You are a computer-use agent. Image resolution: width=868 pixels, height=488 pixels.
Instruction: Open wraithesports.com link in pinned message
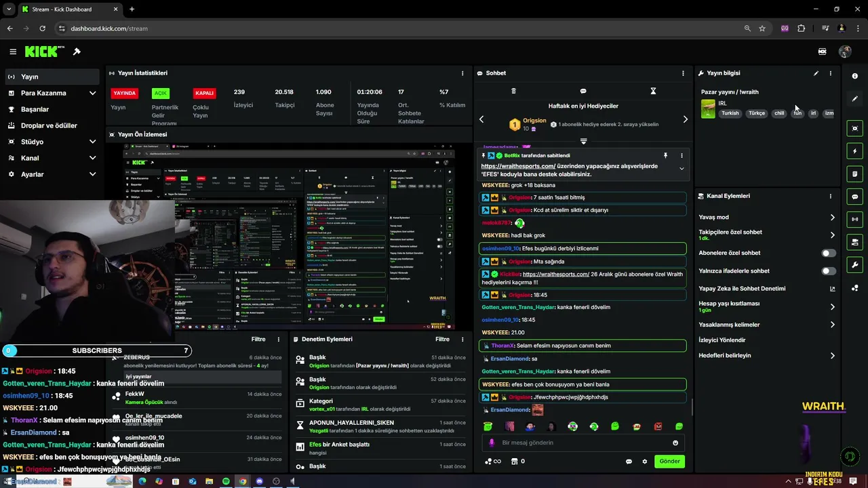(518, 166)
